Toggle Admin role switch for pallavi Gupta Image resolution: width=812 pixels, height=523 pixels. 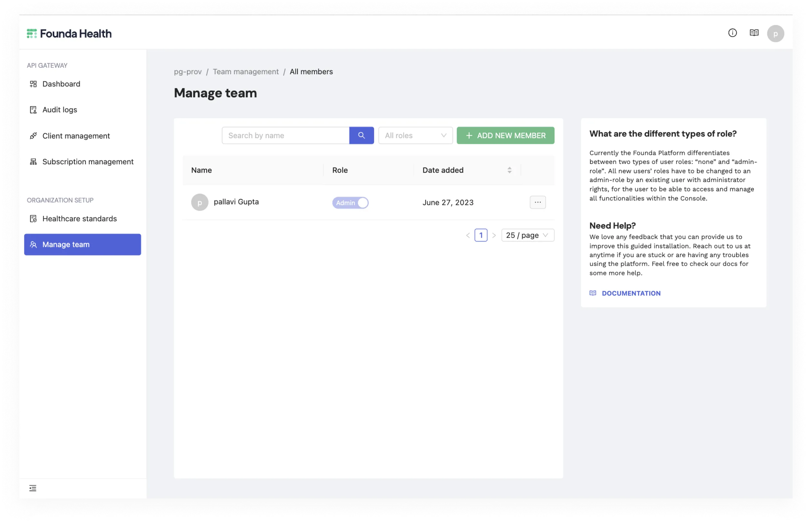(350, 203)
